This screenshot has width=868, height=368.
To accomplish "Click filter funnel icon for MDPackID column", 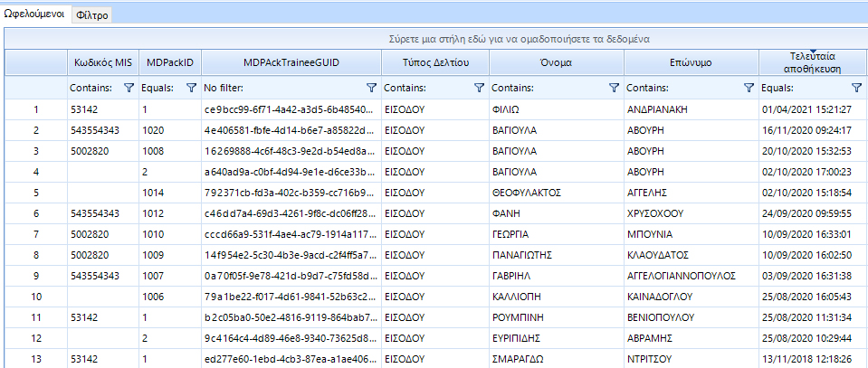I will tap(190, 88).
